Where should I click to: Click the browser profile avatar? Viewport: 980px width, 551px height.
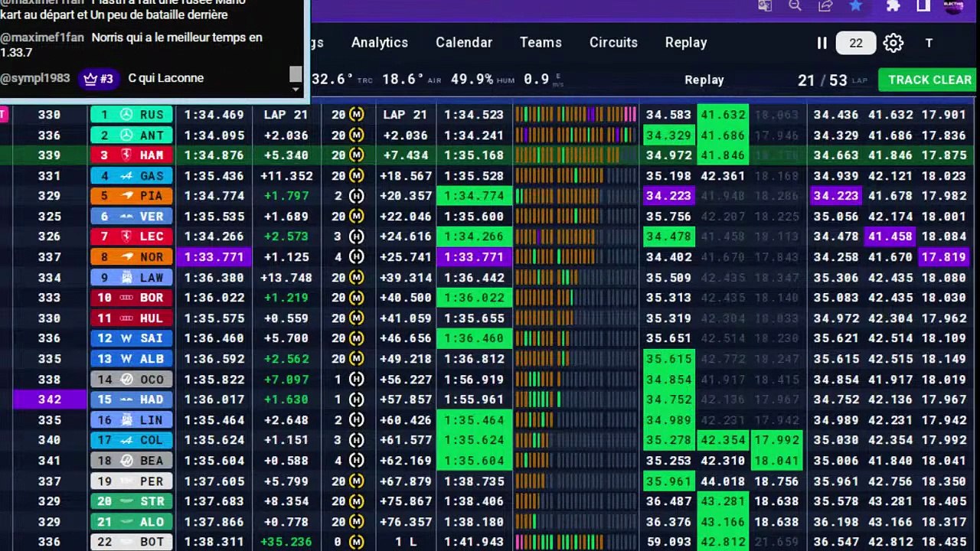(953, 6)
